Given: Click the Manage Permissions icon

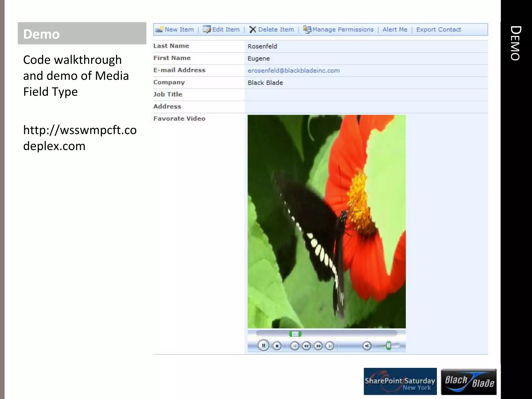Looking at the screenshot, I should pyautogui.click(x=307, y=30).
